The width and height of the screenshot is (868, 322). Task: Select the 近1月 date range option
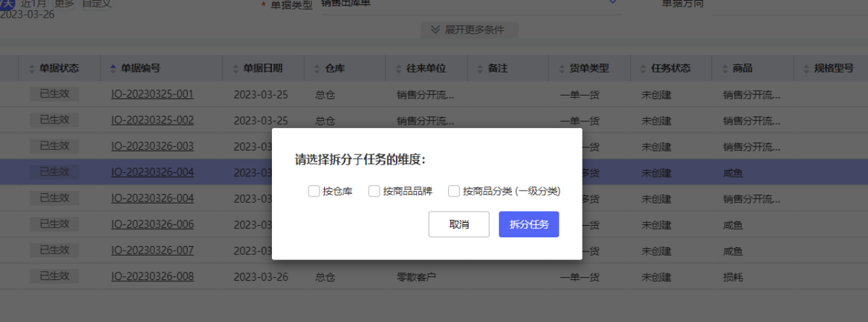33,4
